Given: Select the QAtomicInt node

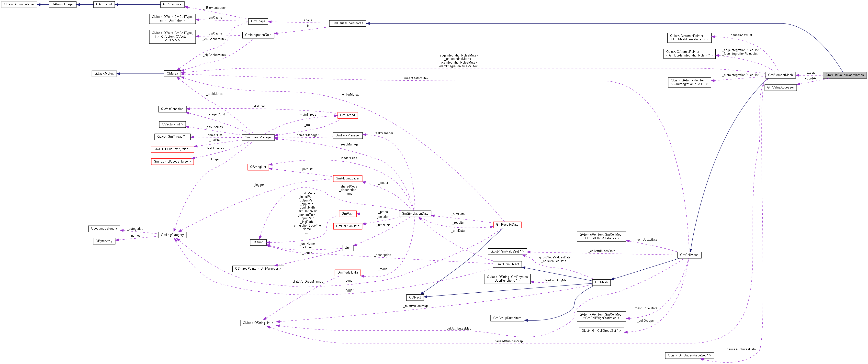Looking at the screenshot, I should pyautogui.click(x=104, y=4).
